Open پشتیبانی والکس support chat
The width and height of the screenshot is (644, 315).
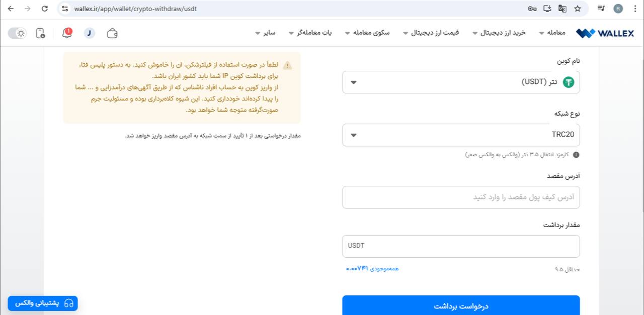pos(43,303)
